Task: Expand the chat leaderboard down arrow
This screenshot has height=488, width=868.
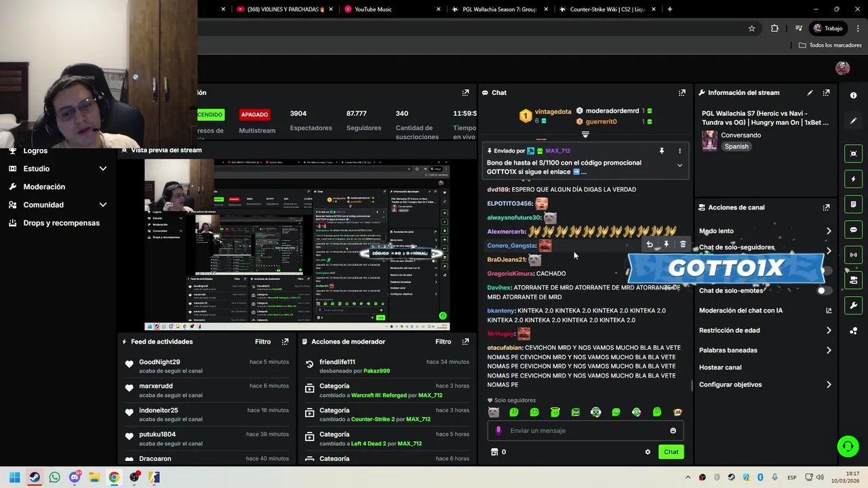Action: [585, 134]
